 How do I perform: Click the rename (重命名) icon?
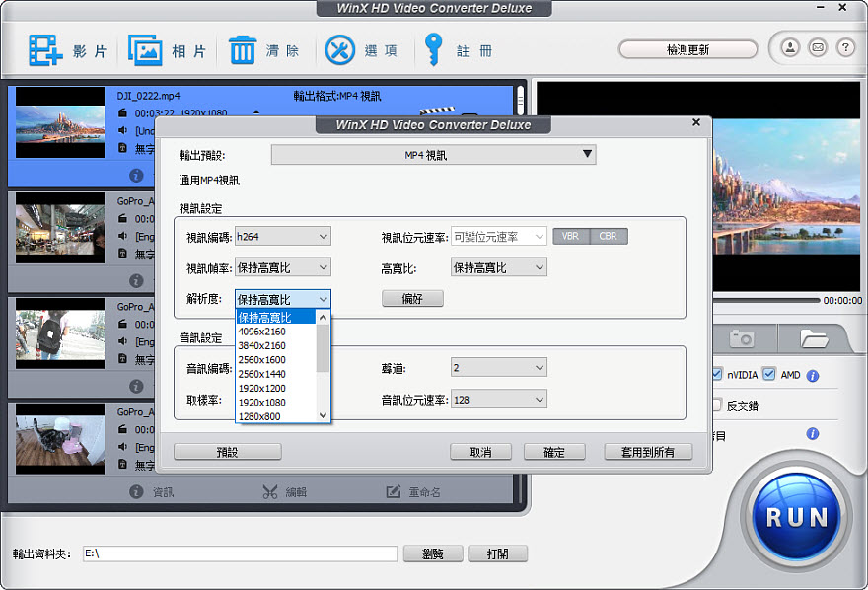pos(393,491)
